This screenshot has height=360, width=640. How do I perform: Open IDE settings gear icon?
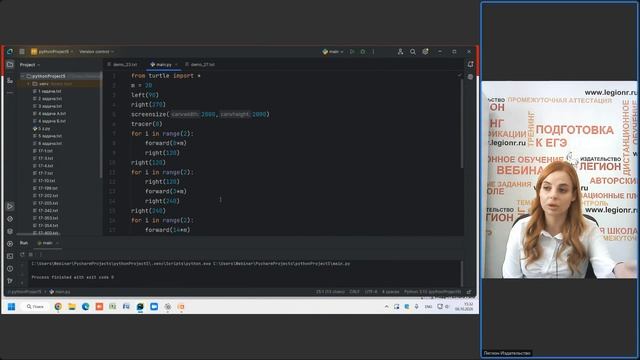pos(425,52)
